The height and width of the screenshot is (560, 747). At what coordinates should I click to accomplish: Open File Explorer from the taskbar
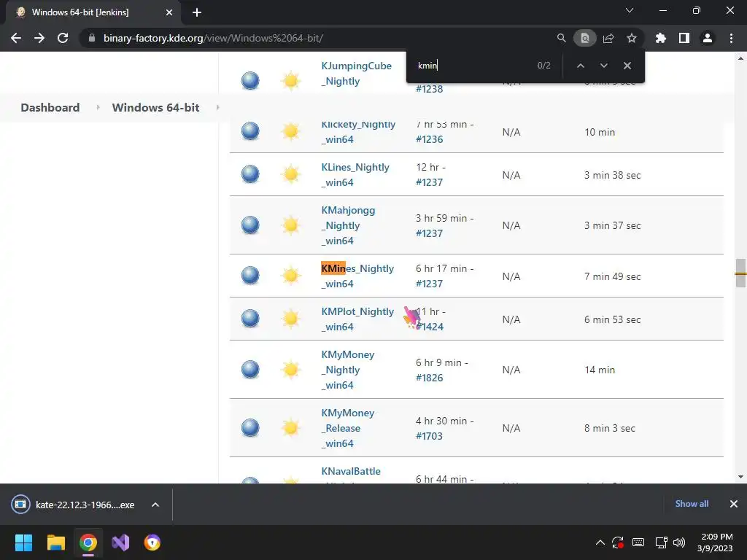pos(55,542)
